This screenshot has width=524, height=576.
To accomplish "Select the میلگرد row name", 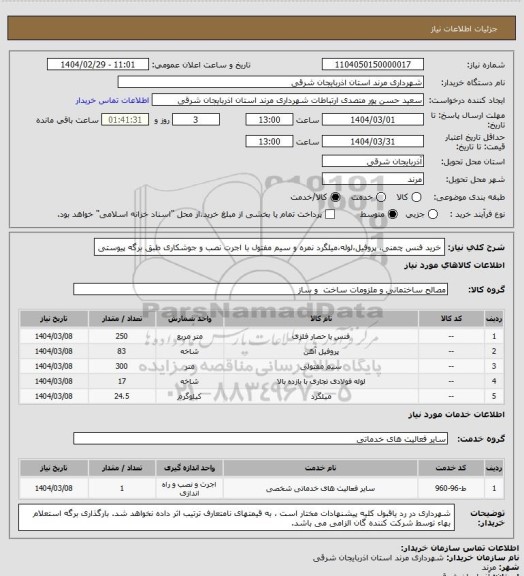I will [321, 397].
